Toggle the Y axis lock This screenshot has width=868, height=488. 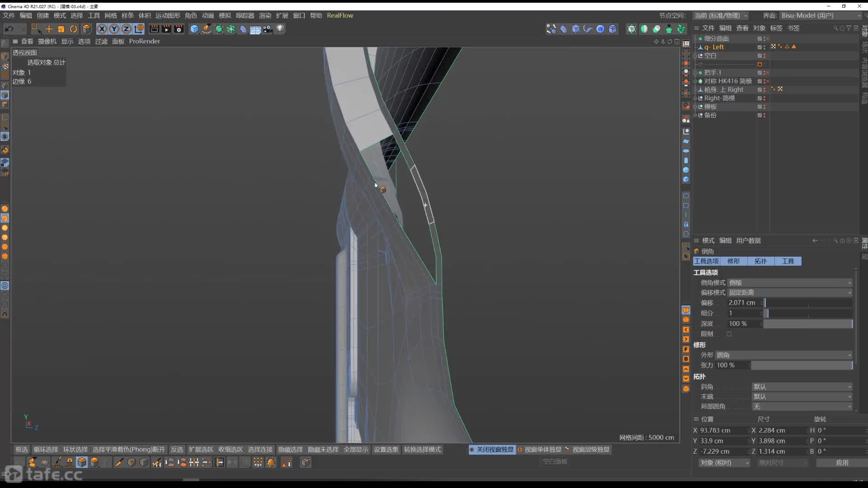pos(114,29)
